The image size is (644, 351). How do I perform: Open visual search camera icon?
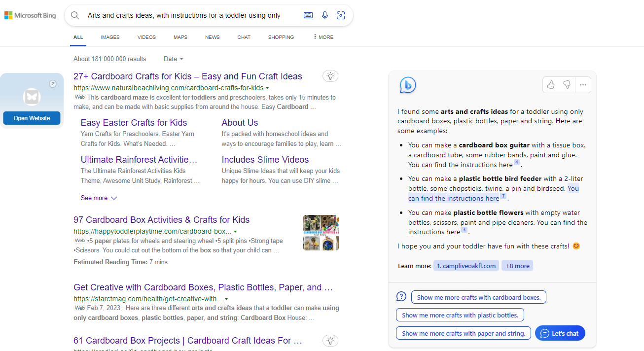pyautogui.click(x=341, y=15)
